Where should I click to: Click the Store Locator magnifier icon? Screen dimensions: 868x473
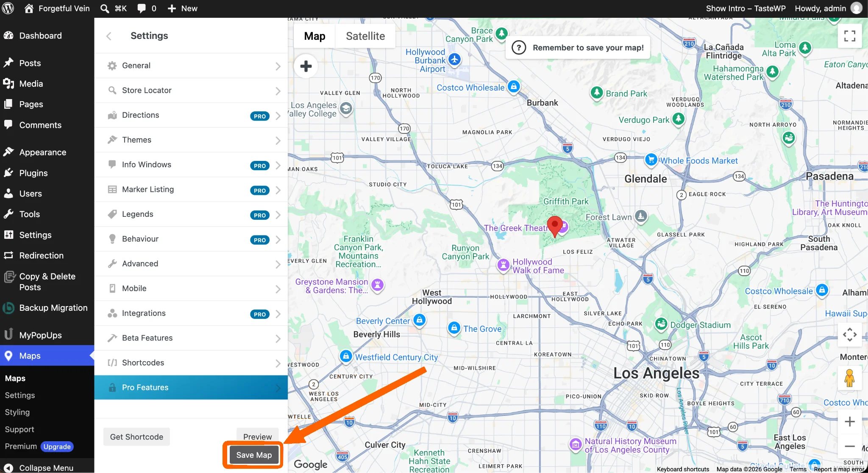pos(112,90)
